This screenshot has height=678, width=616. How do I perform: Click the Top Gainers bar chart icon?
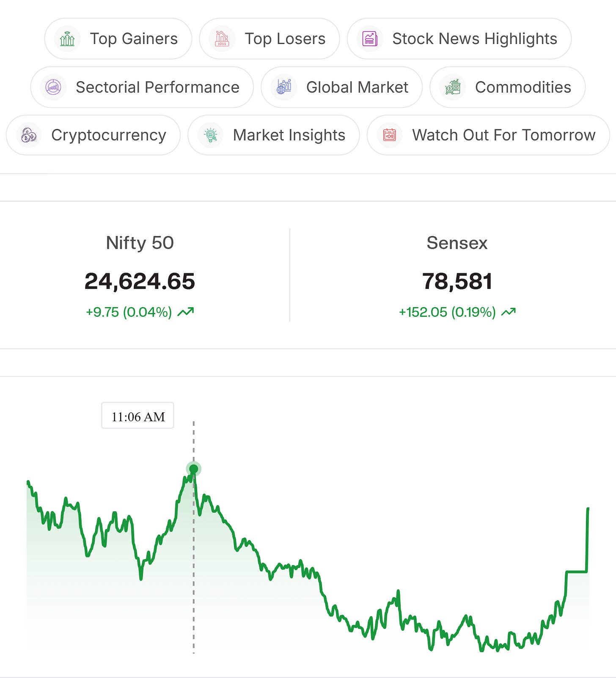coord(67,39)
